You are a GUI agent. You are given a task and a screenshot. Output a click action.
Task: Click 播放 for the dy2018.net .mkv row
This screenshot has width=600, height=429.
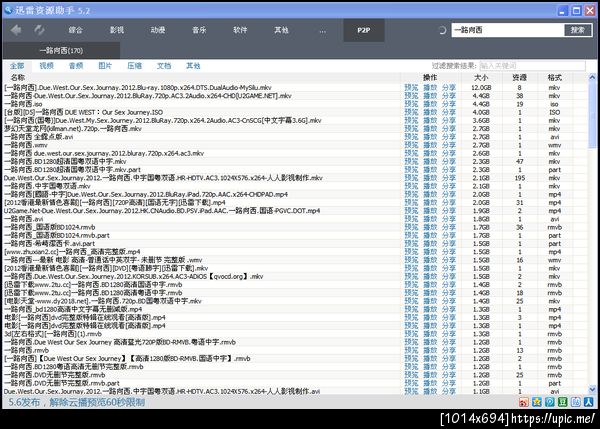click(x=430, y=301)
